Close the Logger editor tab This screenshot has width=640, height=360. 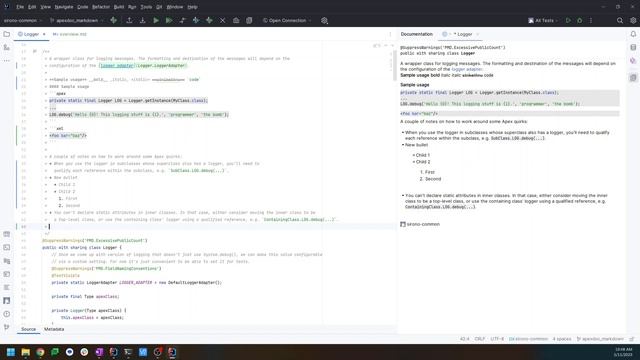tap(44, 34)
